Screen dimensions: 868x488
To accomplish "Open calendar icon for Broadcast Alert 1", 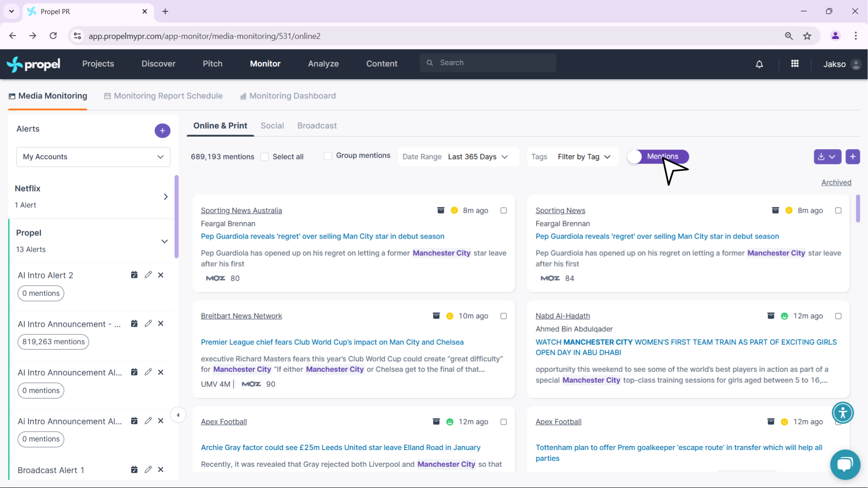I will click(134, 469).
